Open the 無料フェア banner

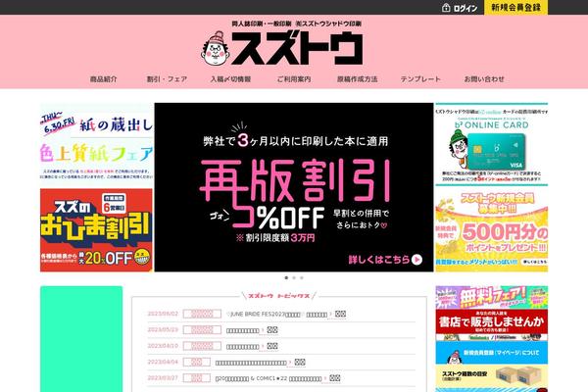pyautogui.click(x=491, y=297)
